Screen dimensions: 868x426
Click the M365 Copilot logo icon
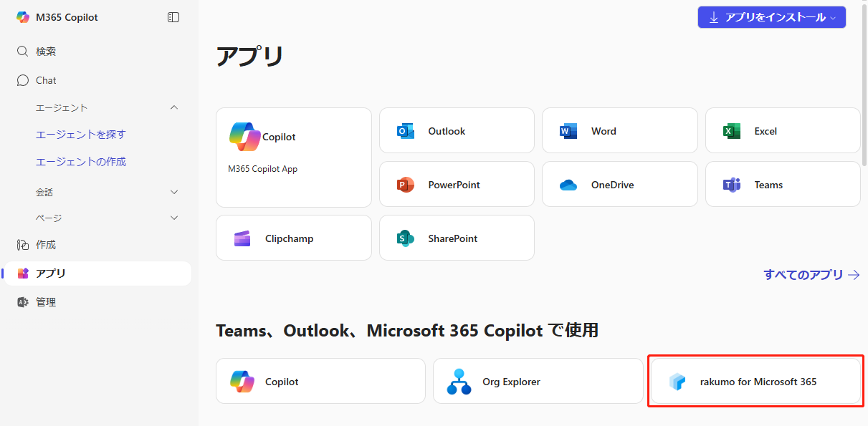click(23, 17)
